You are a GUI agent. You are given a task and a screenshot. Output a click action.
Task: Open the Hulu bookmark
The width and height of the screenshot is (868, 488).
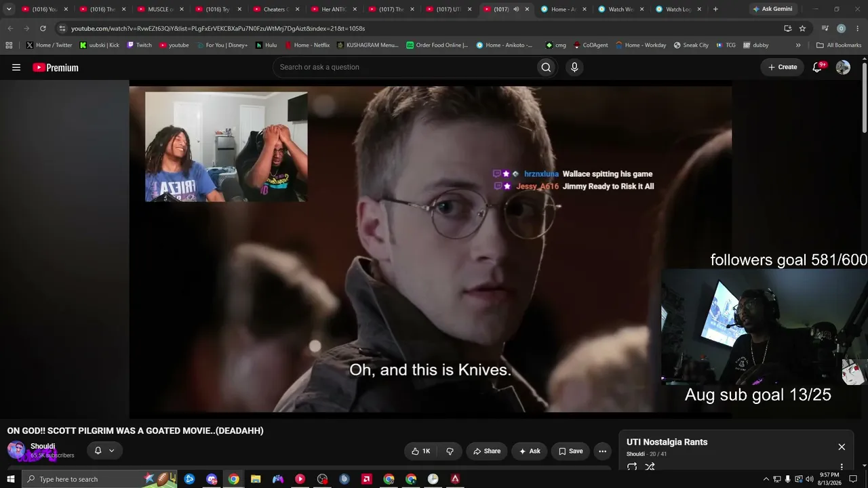[267, 45]
